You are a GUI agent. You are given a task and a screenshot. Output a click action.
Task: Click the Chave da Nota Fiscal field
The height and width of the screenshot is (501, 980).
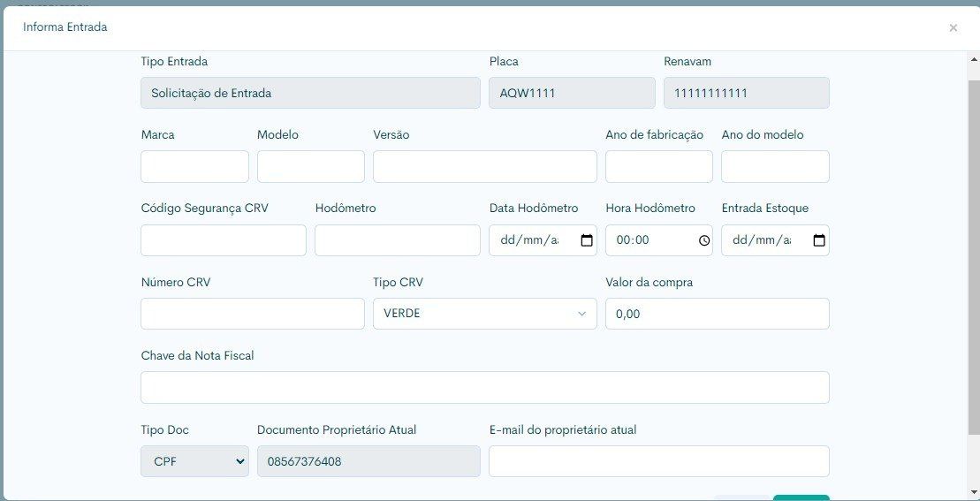484,387
